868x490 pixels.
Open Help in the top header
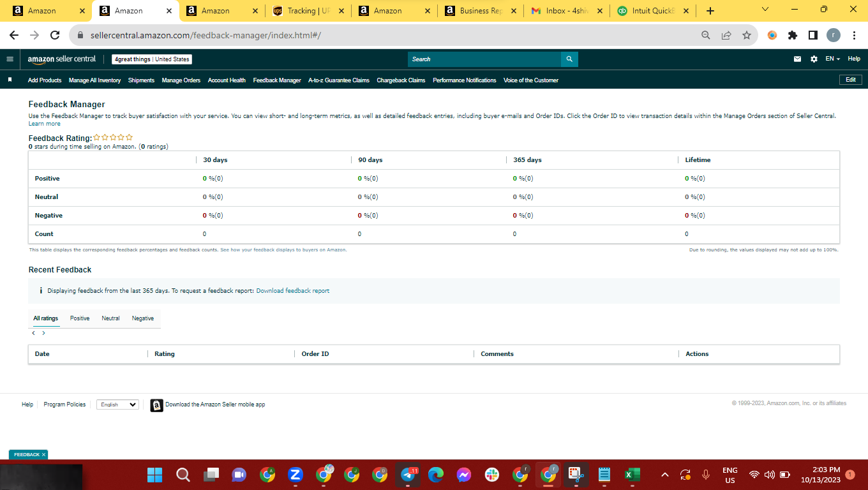point(854,59)
